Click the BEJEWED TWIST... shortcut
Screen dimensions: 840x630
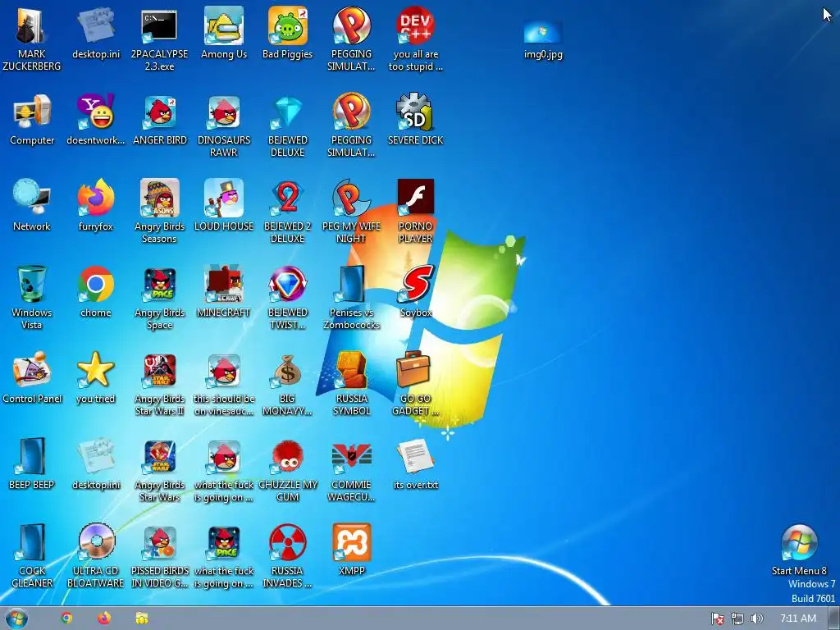pyautogui.click(x=288, y=297)
